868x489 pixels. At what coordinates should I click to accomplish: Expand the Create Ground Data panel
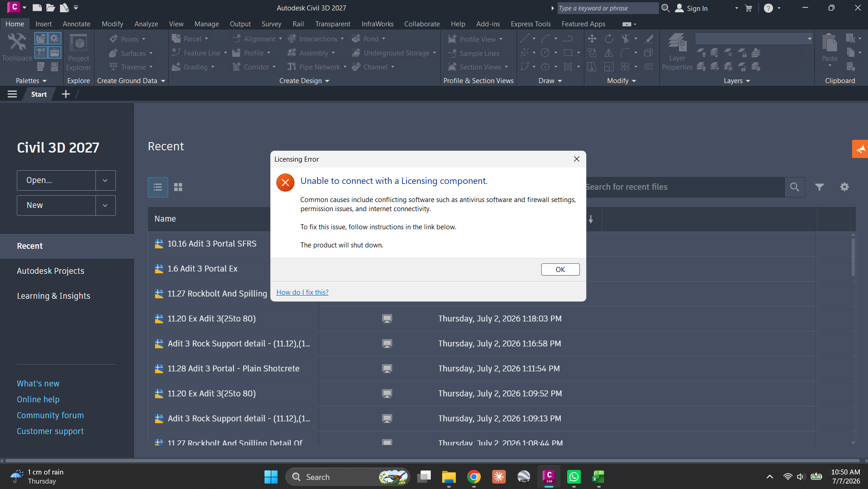click(131, 81)
